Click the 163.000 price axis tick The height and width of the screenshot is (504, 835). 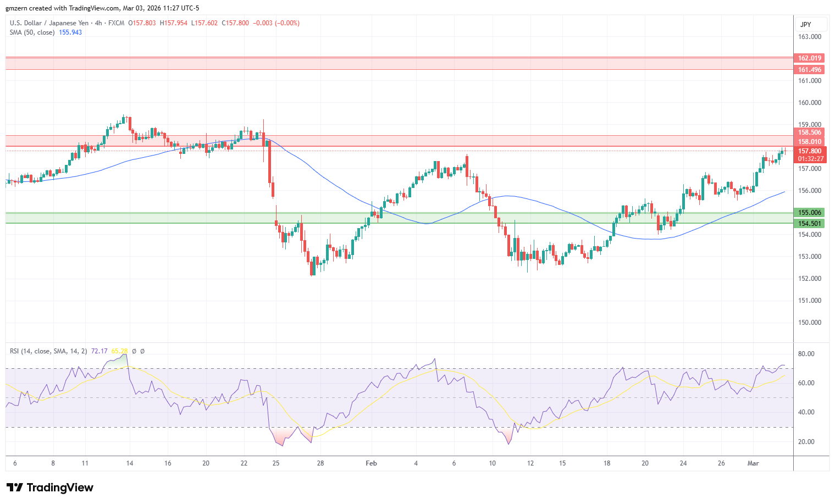[810, 37]
